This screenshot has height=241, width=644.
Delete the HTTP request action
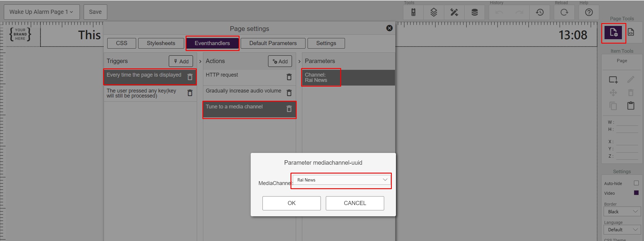[289, 77]
